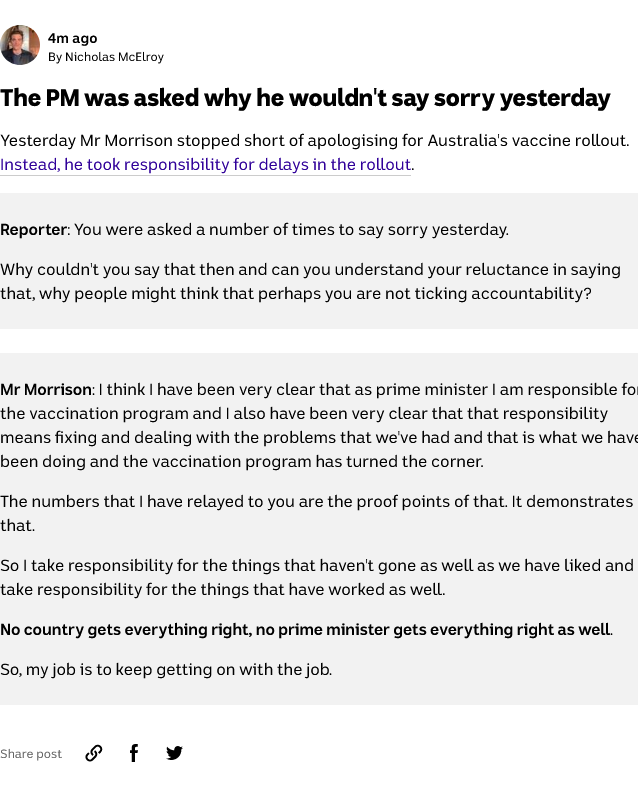This screenshot has height=793, width=638.
Task: Click the 'Why couldn't you say that' paragraph
Action: (310, 282)
